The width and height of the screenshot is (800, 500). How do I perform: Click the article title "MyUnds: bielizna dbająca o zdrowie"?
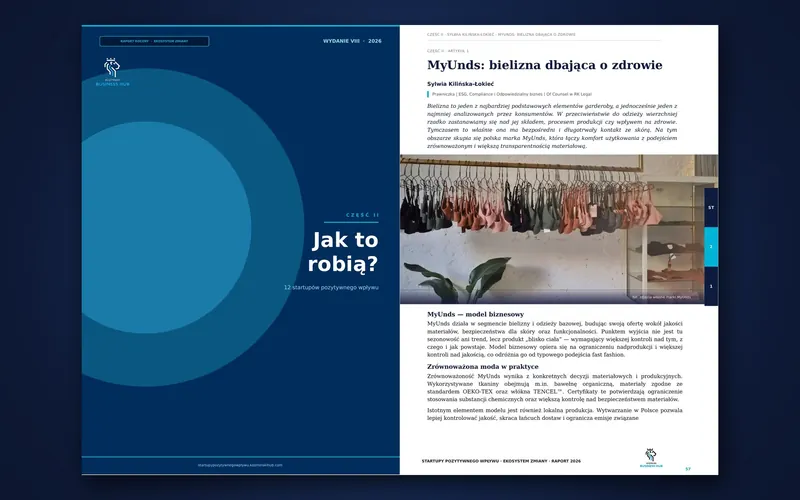pos(544,65)
